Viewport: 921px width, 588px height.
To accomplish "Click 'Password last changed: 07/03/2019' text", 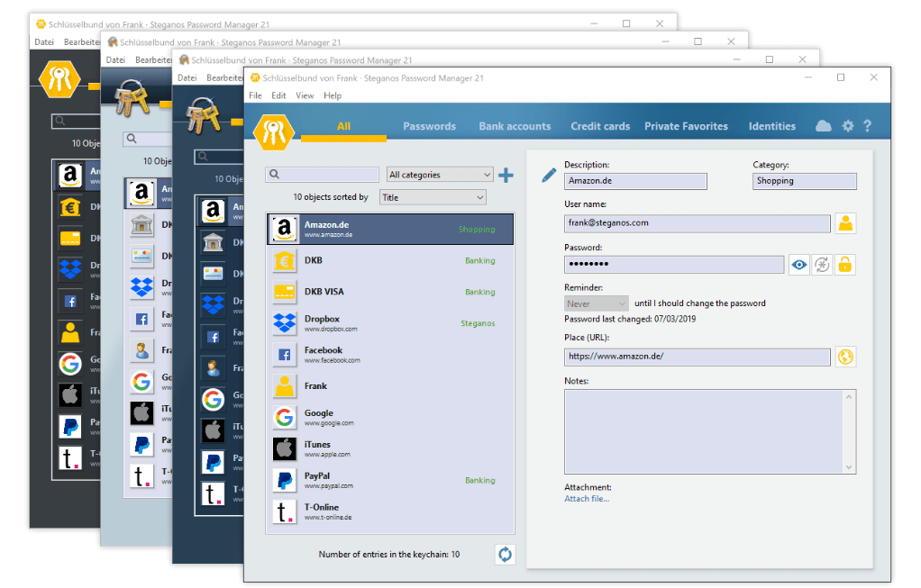I will tap(630, 320).
